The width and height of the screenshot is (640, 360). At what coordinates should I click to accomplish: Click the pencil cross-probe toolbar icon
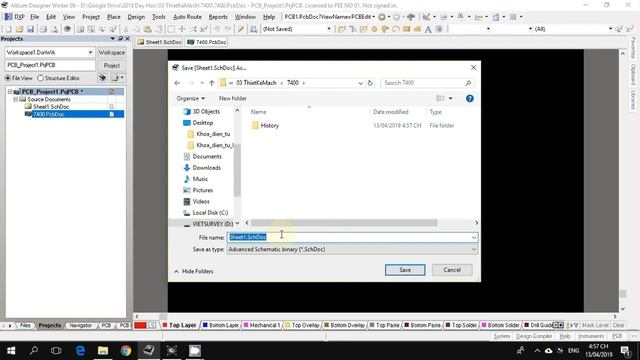click(241, 29)
